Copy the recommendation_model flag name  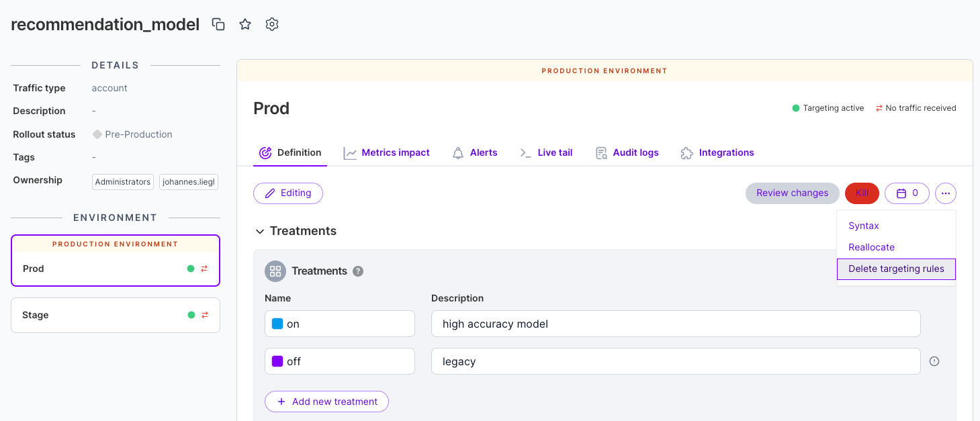click(218, 24)
